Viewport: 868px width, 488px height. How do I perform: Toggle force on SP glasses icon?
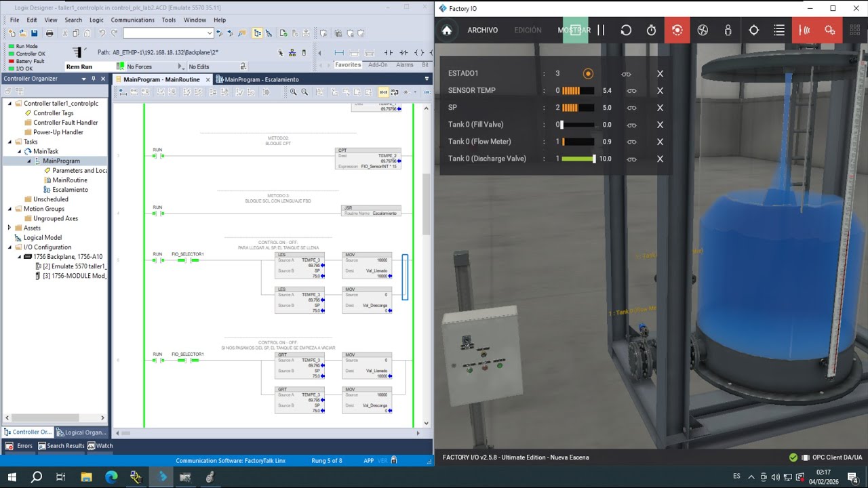(631, 108)
